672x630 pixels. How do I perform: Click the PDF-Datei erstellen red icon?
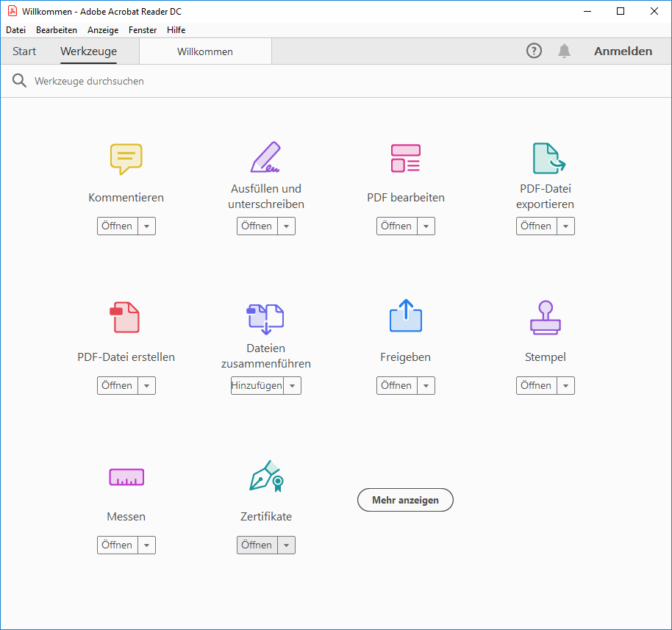tap(125, 317)
